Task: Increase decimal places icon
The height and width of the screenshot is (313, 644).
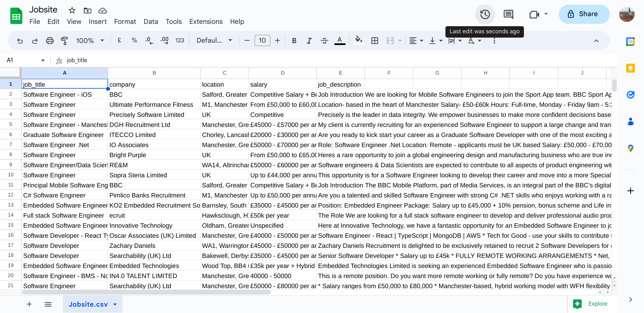Action: pyautogui.click(x=164, y=41)
